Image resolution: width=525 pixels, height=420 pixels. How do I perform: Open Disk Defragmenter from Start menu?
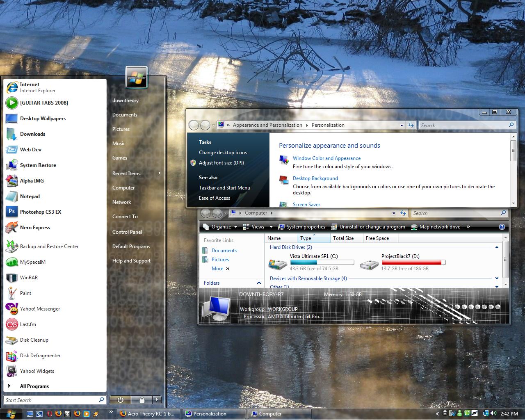coord(55,356)
